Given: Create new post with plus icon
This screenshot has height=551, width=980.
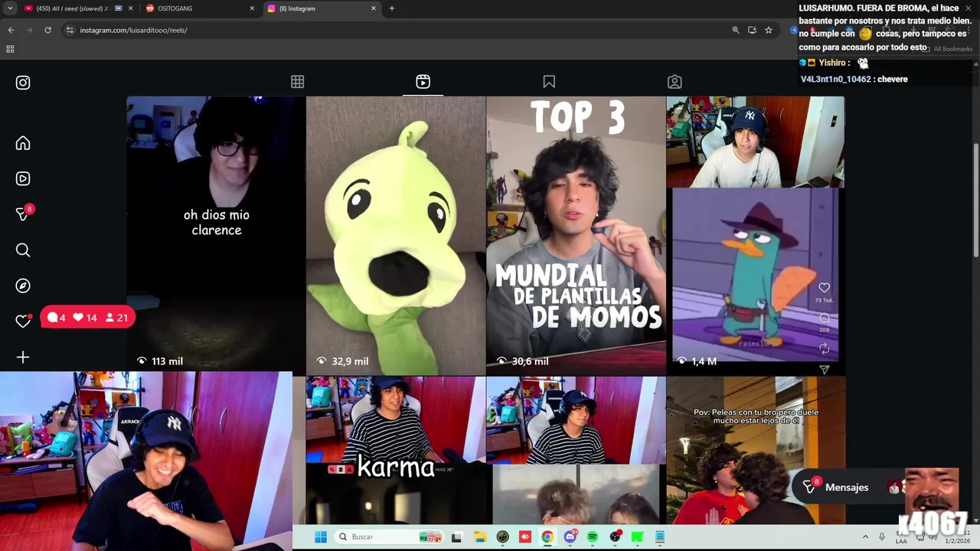Looking at the screenshot, I should (x=23, y=357).
